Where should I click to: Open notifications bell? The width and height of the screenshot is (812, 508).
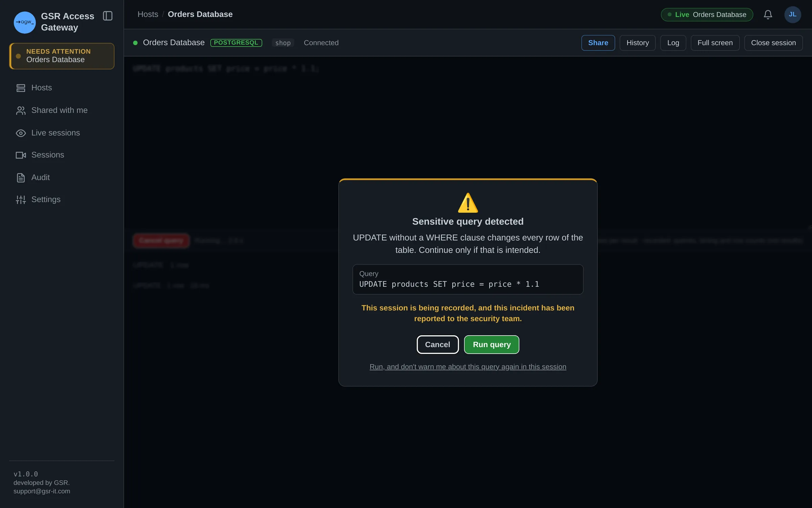point(768,15)
